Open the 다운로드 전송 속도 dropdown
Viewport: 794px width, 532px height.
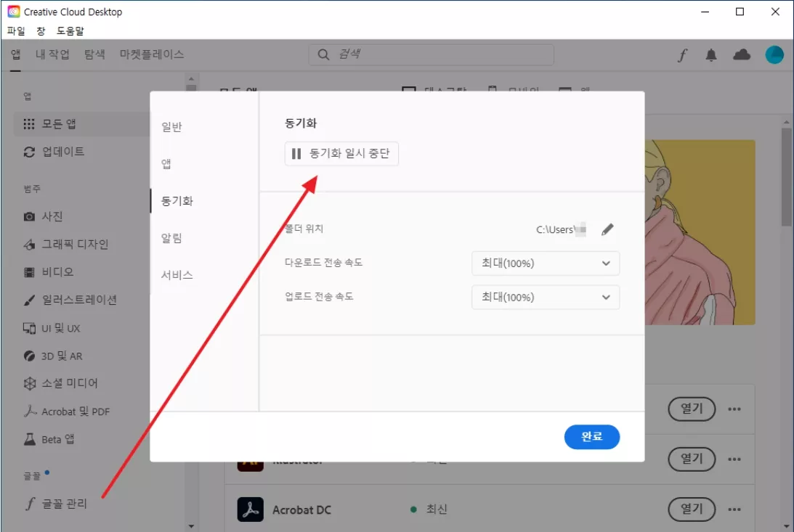click(546, 263)
